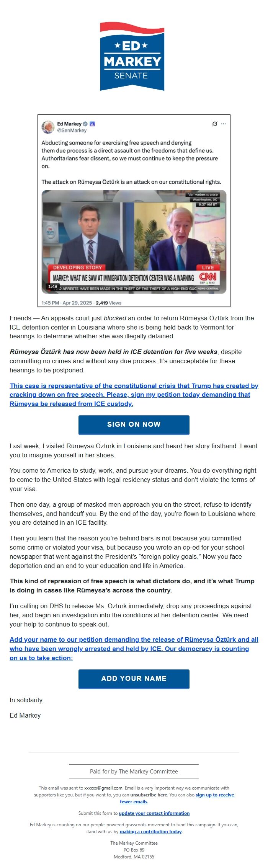Viewport: 268px width, 868px height.
Task: Click Ed Markey's profile avatar in the tweet
Action: 49,127
